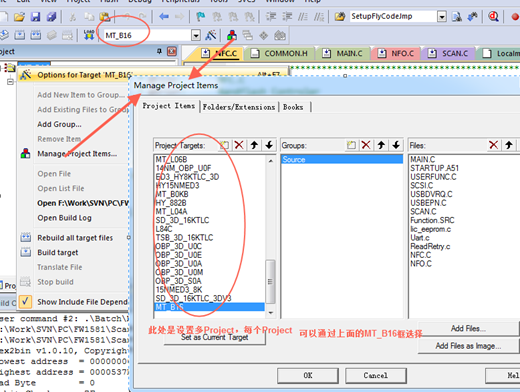Choose Rebuild all target files menu entry
The image size is (520, 392).
(x=75, y=238)
